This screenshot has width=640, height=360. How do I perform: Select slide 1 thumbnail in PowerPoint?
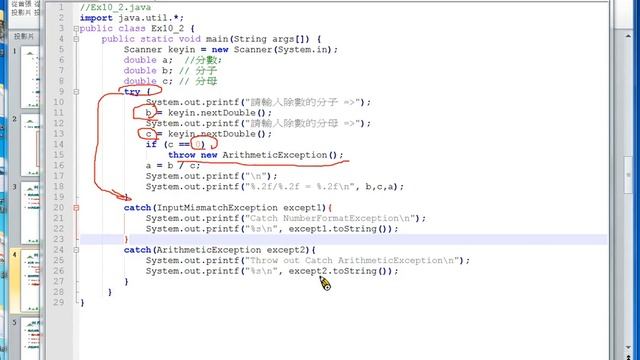30,78
